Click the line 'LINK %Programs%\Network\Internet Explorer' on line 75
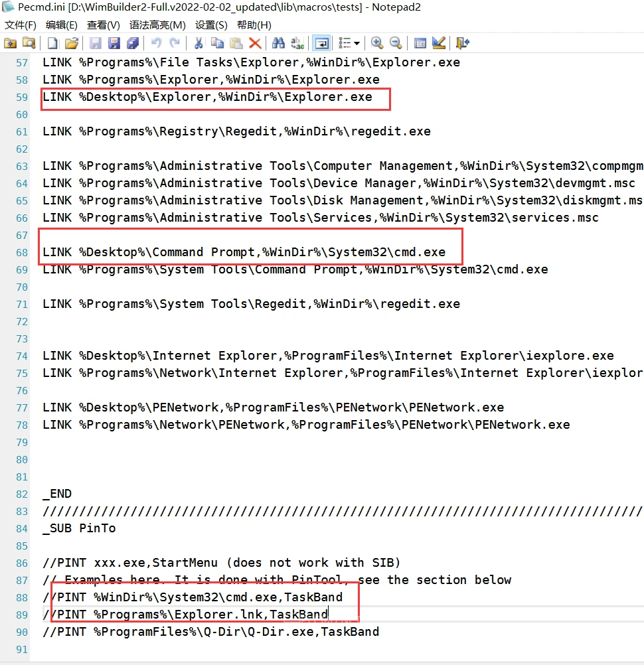 pyautogui.click(x=343, y=373)
